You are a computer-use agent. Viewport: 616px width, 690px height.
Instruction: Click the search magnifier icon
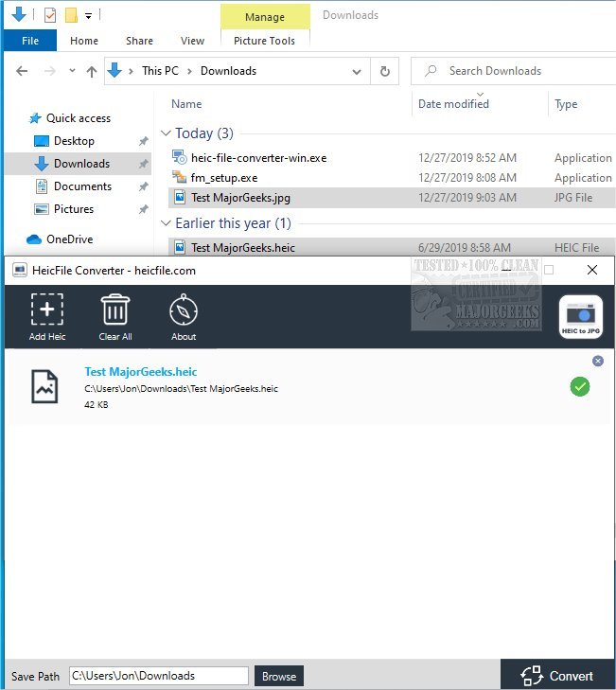[431, 70]
